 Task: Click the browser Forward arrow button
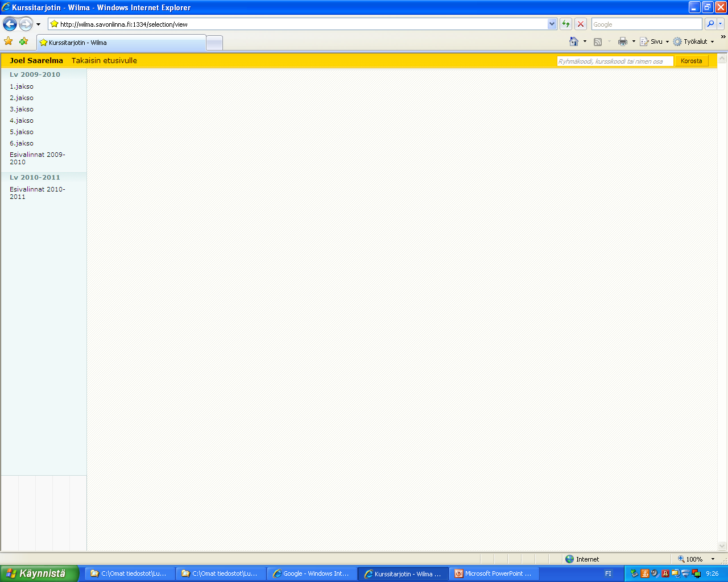tap(26, 24)
